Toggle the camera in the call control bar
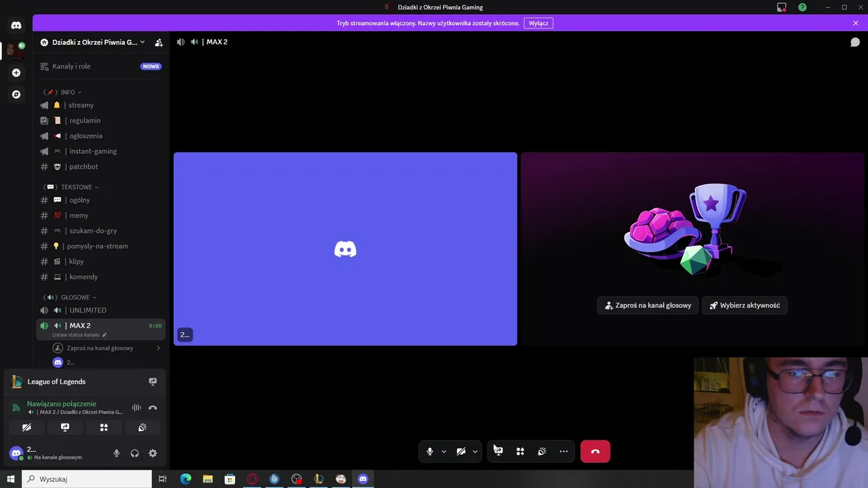The height and width of the screenshot is (488, 868). pos(461,451)
